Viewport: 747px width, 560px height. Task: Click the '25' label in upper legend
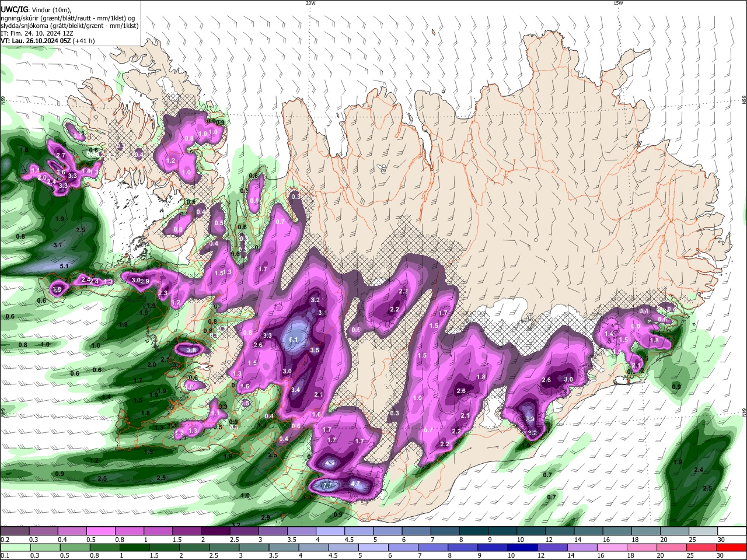[692, 540]
